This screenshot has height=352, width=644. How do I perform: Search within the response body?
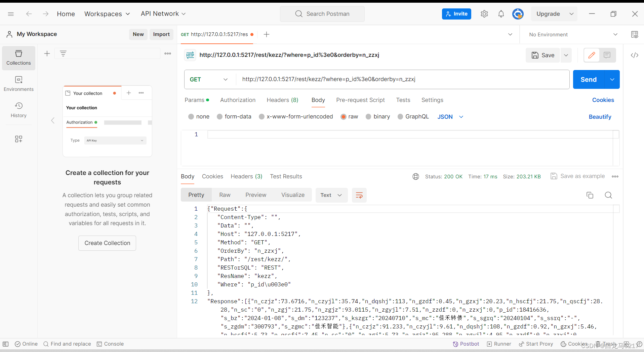[608, 195]
